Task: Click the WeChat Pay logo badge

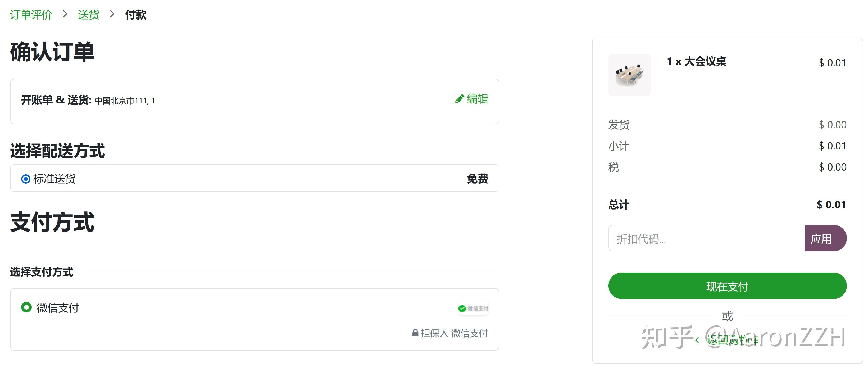Action: point(473,308)
